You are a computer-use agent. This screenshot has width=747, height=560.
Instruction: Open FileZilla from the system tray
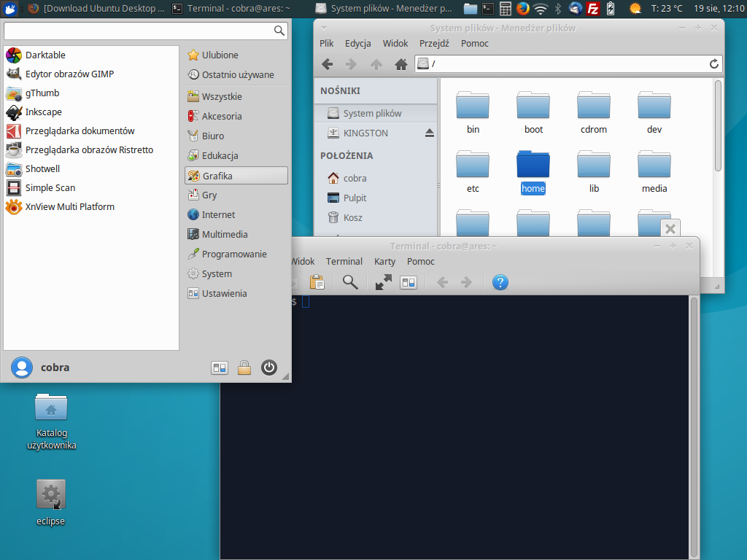(x=592, y=9)
